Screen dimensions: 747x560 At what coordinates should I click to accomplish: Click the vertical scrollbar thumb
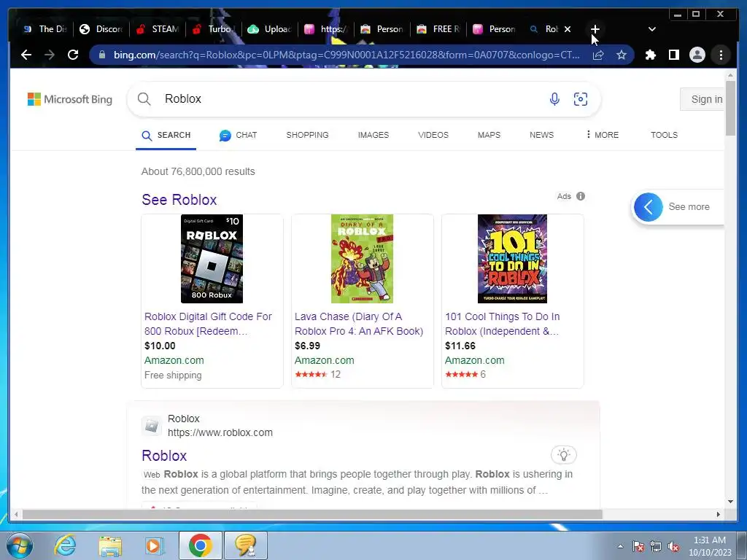[x=730, y=108]
